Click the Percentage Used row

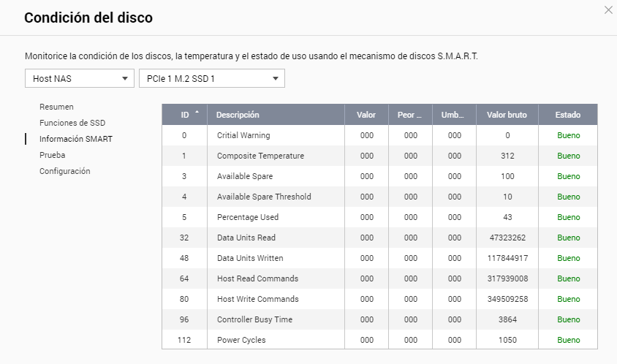pos(247,217)
